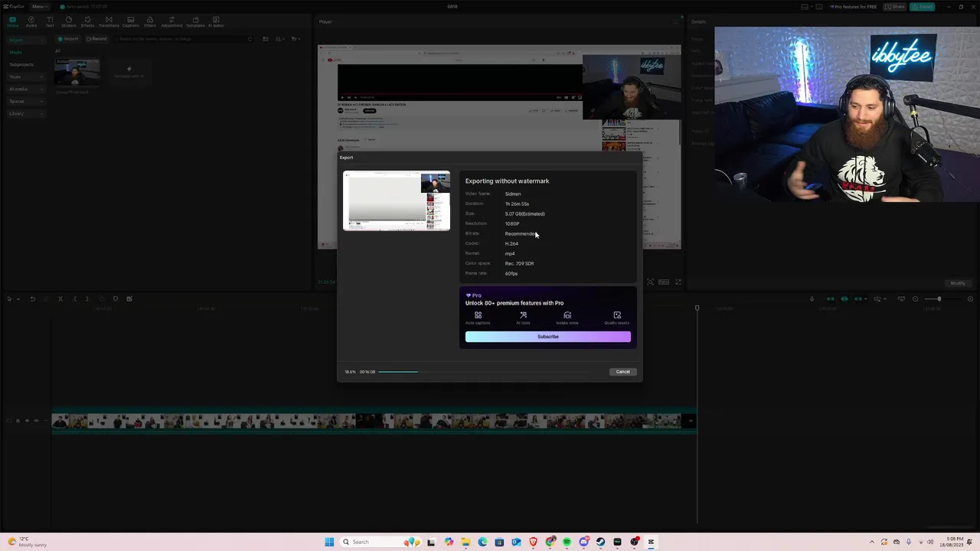Click the Generate with AI tile
This screenshot has height=551, width=980.
coord(129,72)
